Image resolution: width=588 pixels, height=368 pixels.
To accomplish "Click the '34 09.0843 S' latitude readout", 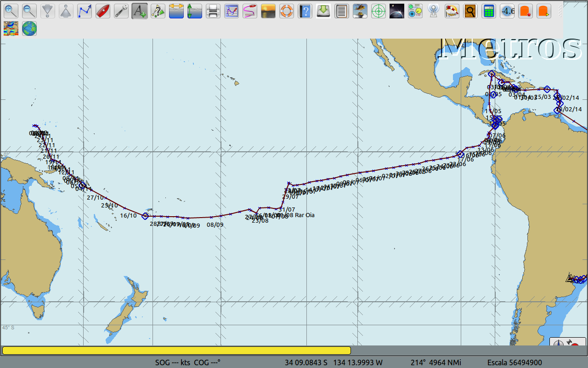I will point(306,362).
